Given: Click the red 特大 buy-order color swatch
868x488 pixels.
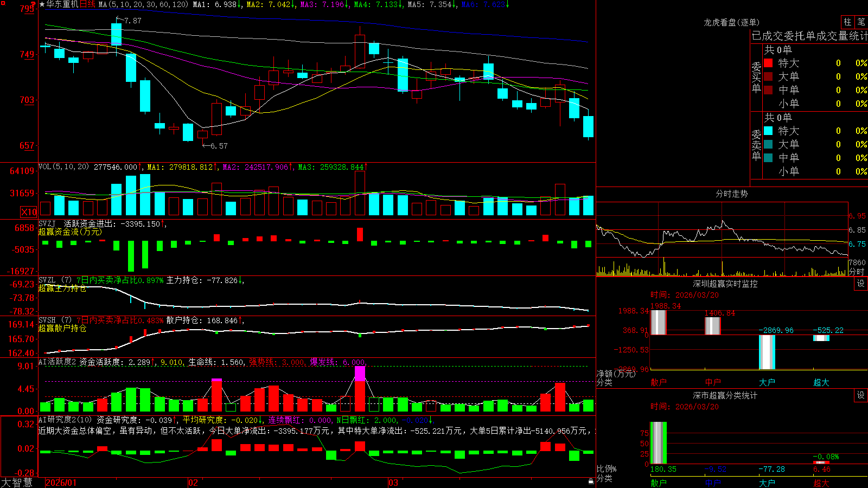Looking at the screenshot, I should click(x=768, y=63).
